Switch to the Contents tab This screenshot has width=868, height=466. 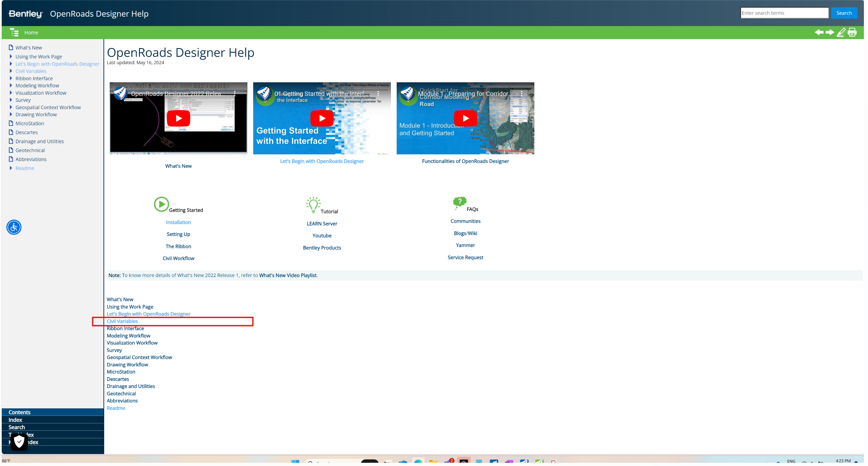point(53,412)
